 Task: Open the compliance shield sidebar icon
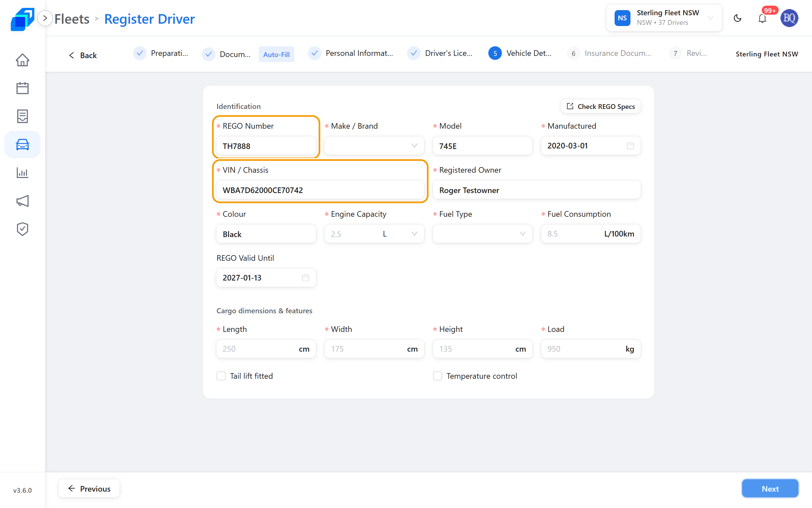click(x=23, y=229)
